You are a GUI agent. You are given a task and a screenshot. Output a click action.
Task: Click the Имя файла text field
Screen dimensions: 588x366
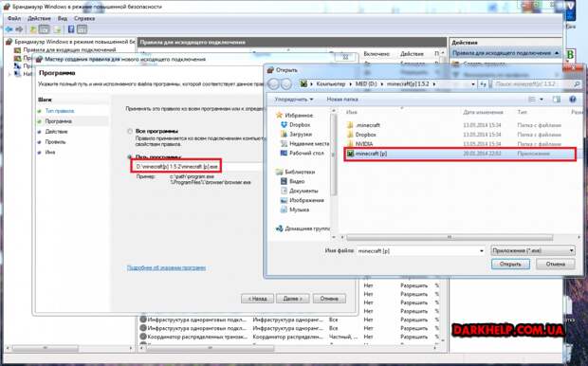point(417,251)
